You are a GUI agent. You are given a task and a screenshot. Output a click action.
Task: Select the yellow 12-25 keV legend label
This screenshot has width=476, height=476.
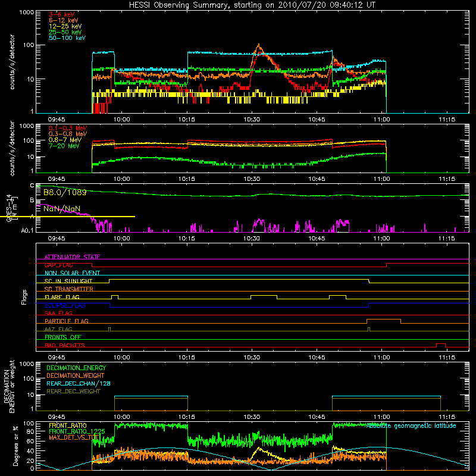point(65,26)
